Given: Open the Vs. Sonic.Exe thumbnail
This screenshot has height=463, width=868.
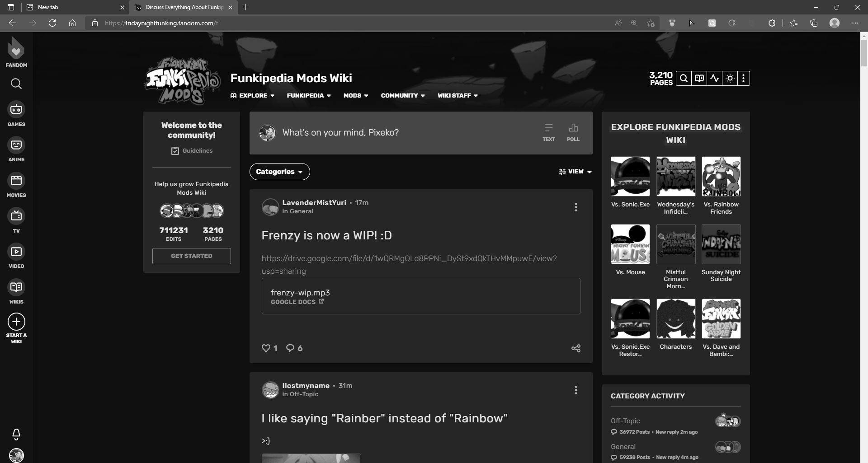Looking at the screenshot, I should pos(630,177).
